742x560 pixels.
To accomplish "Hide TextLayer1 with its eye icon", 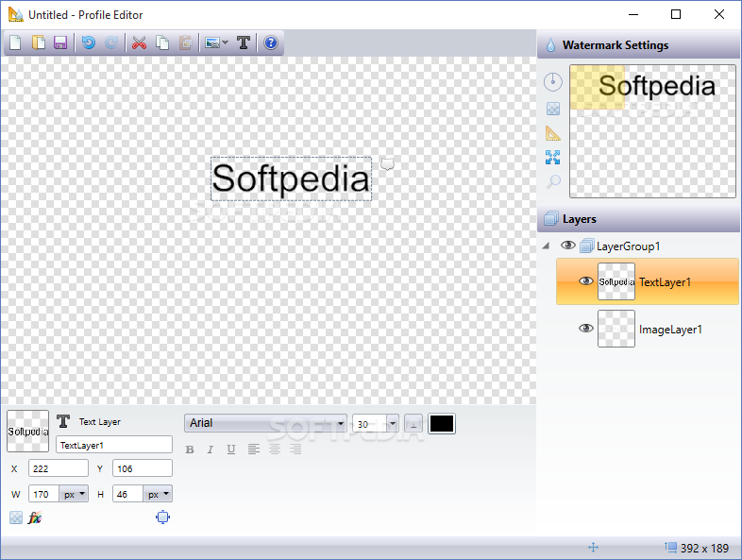I will click(x=586, y=281).
